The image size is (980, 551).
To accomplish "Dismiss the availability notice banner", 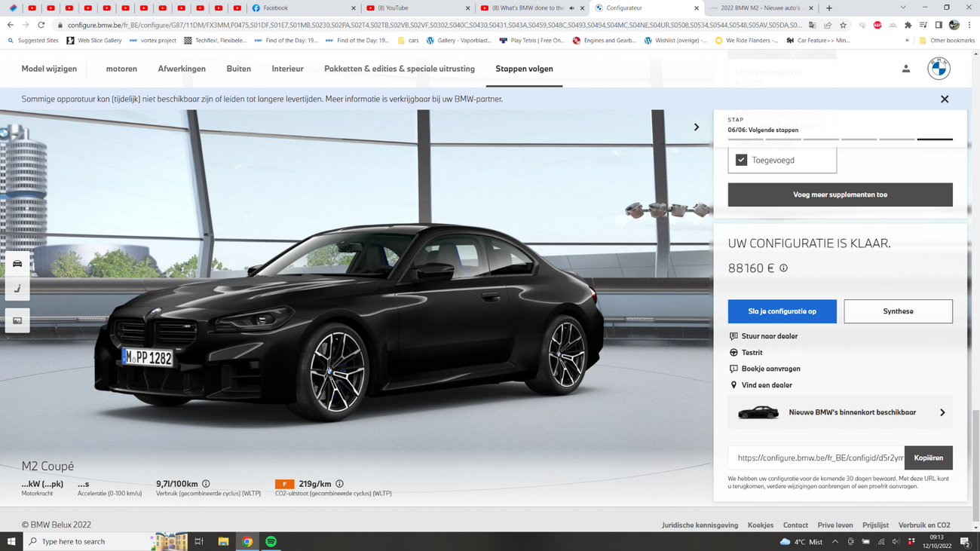I will (945, 99).
